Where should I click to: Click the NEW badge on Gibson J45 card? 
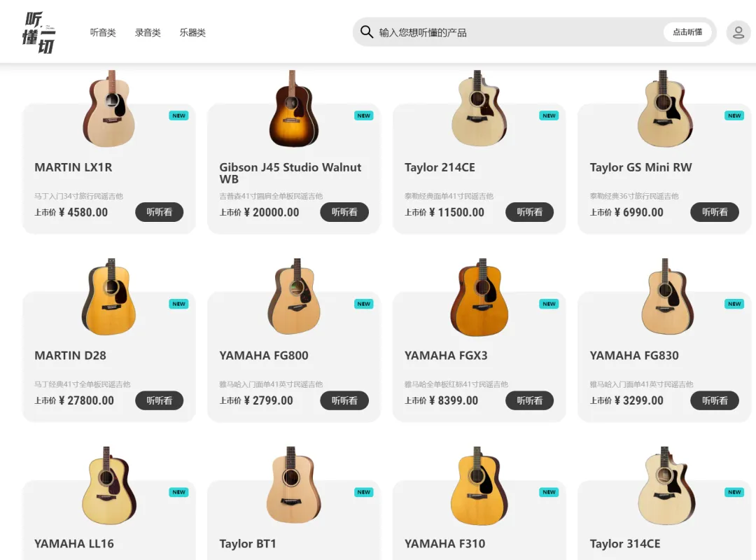(x=364, y=115)
